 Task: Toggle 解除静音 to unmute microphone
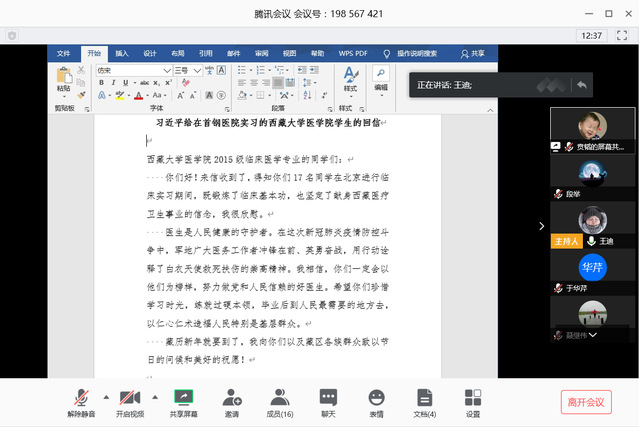point(79,398)
